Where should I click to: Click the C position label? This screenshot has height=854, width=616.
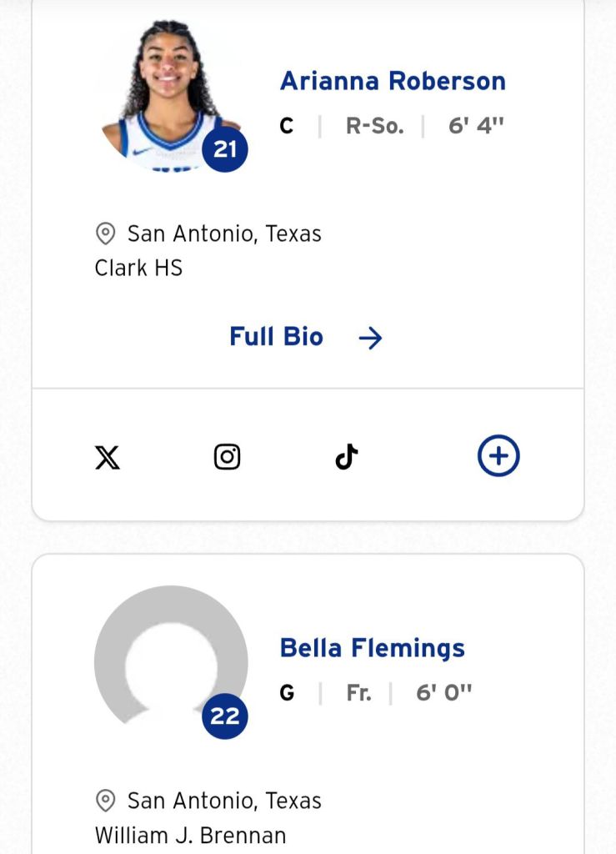click(286, 126)
